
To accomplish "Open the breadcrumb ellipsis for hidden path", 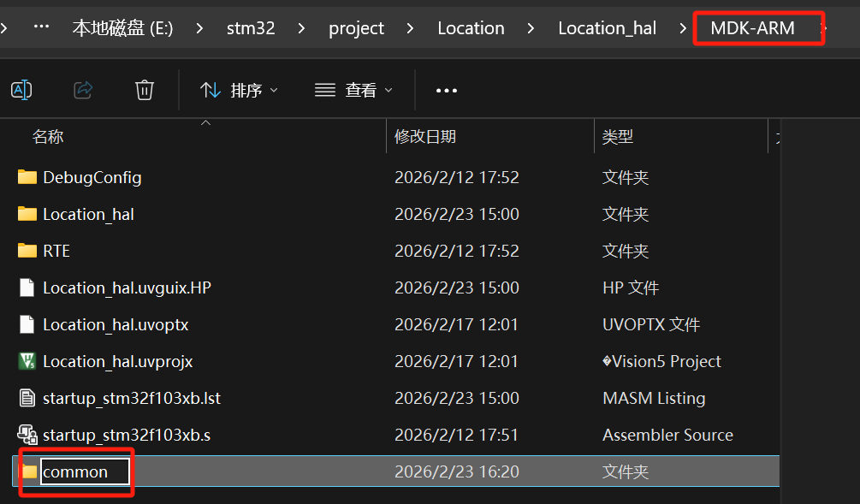I will coord(42,27).
